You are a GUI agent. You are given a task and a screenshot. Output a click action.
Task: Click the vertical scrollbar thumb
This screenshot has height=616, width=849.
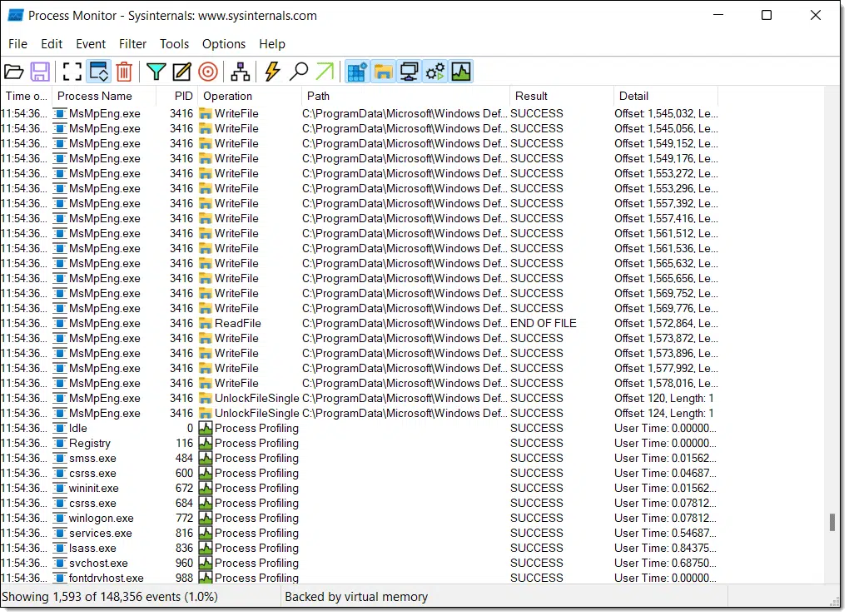pos(832,522)
